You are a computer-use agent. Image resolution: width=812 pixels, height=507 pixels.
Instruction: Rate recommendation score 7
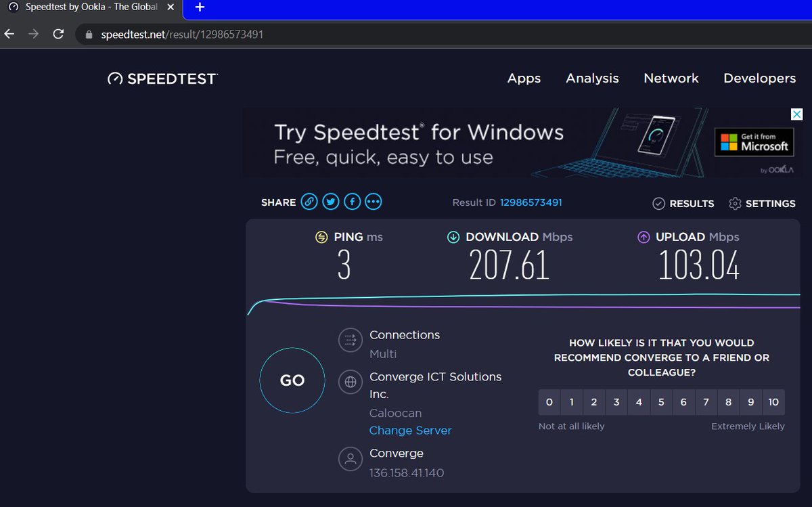(x=706, y=402)
